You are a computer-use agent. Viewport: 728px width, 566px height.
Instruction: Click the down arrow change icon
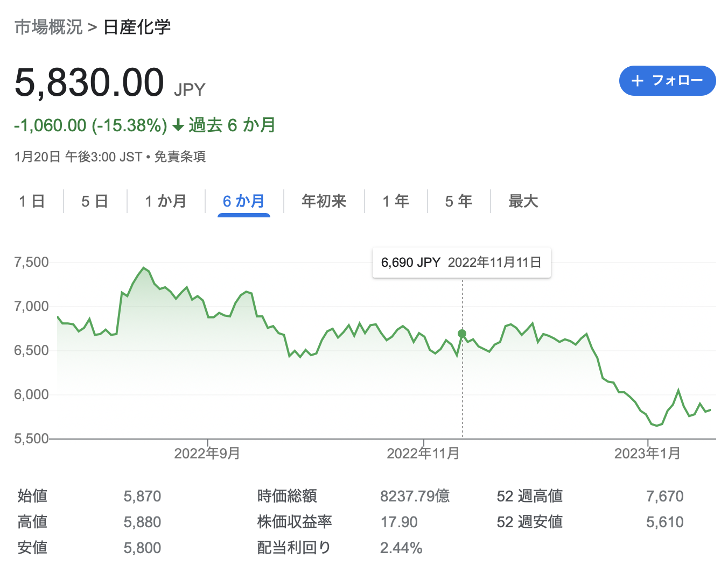[x=178, y=126]
